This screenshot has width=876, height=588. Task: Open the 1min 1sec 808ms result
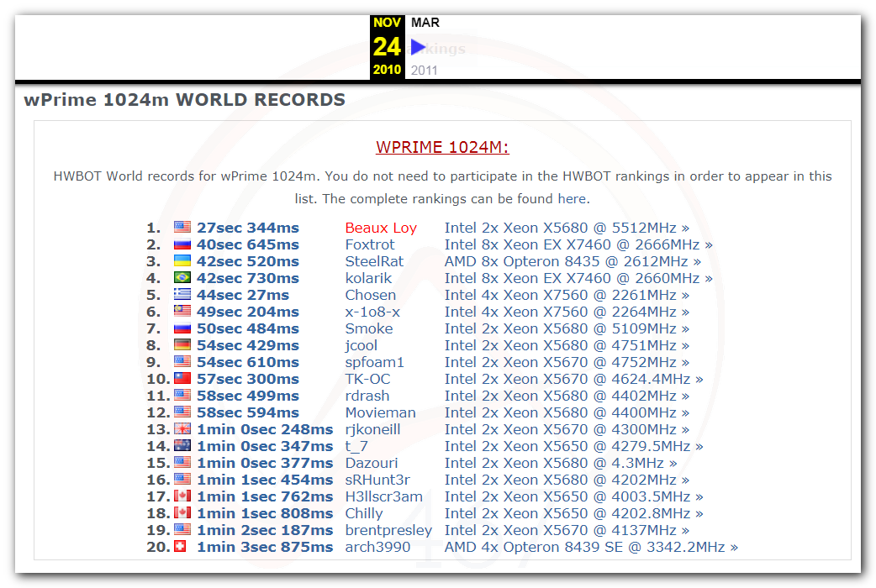click(x=264, y=512)
